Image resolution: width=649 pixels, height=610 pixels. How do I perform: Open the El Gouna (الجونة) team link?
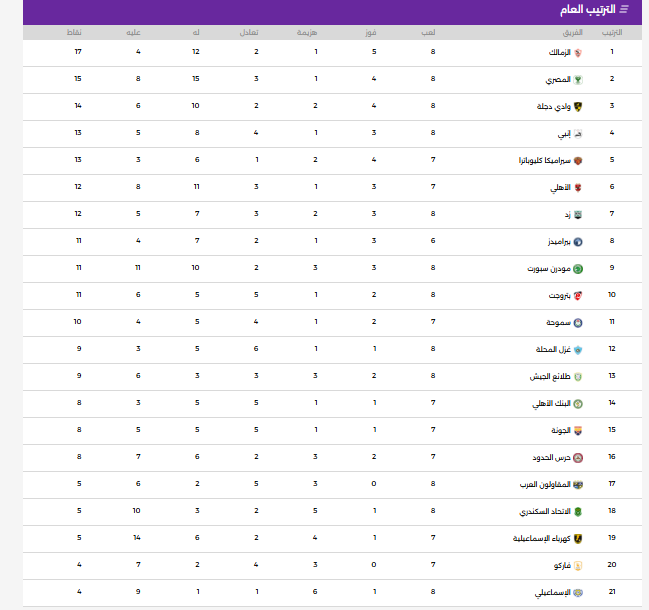558,430
